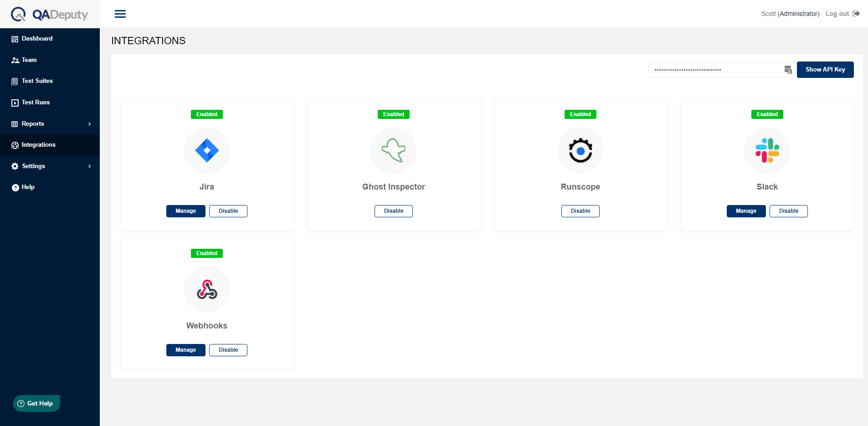The image size is (868, 426).
Task: Click the Webhooks logo icon
Action: click(x=207, y=289)
